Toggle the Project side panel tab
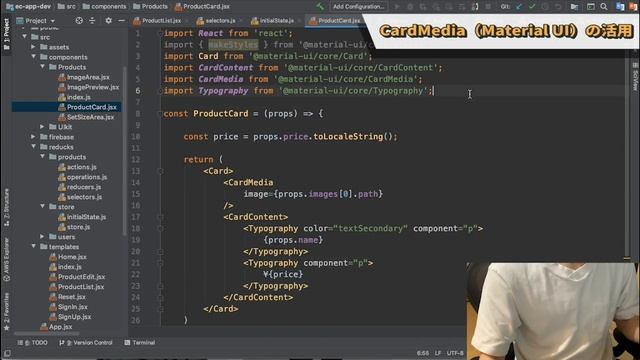The width and height of the screenshot is (640, 360). pos(6,34)
